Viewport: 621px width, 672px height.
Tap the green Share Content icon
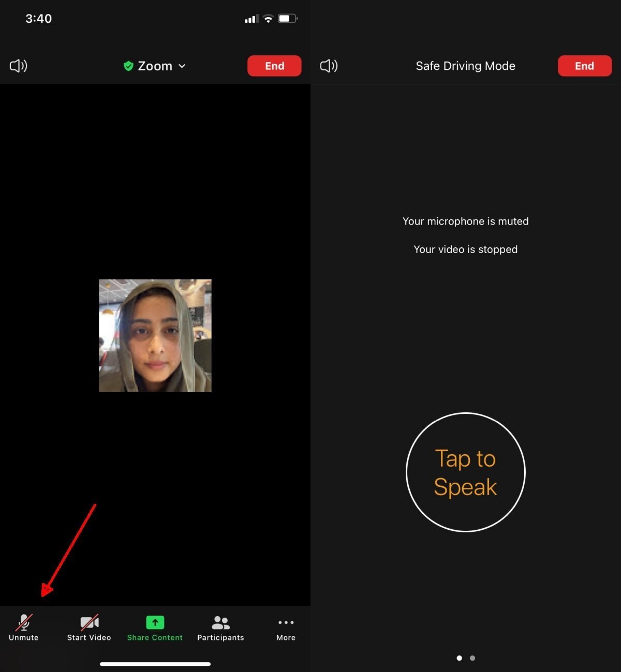click(155, 623)
